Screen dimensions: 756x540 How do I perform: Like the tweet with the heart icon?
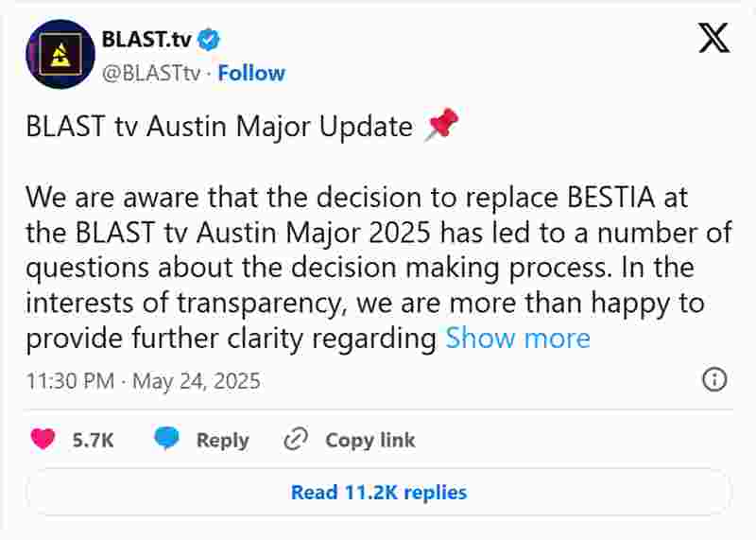tap(43, 439)
